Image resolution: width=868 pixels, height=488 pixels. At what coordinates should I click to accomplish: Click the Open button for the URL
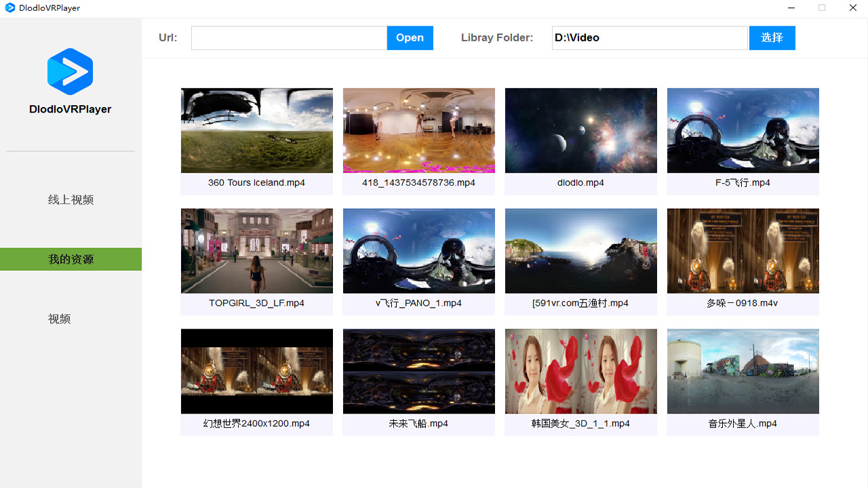[410, 37]
